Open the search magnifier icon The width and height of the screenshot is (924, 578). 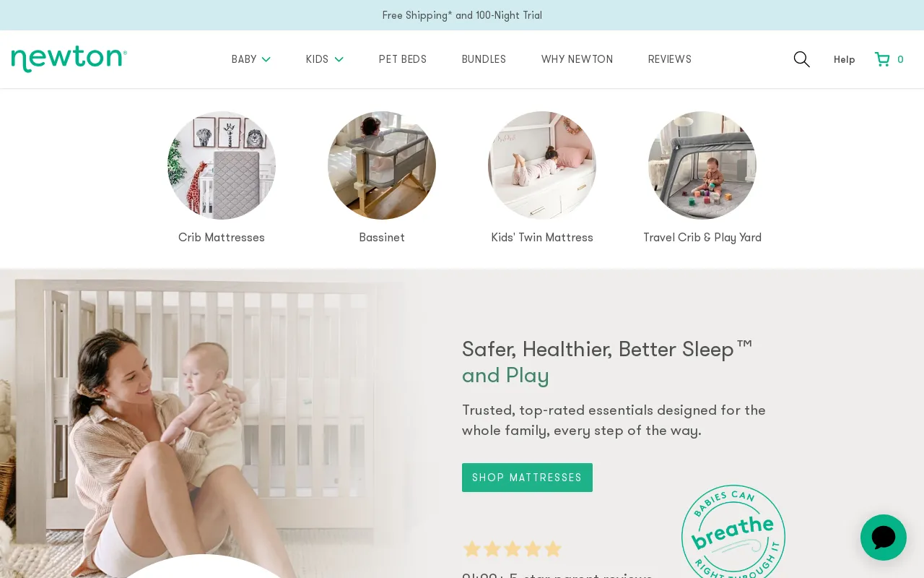801,59
